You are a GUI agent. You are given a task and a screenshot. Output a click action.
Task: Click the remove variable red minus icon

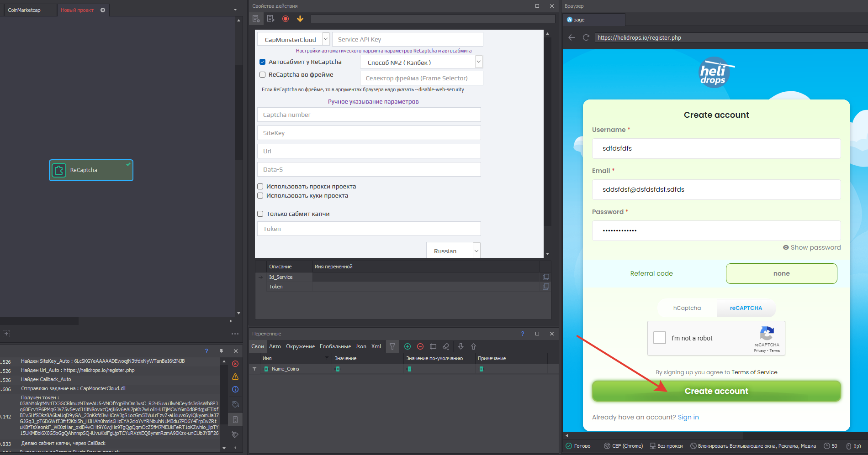420,346
